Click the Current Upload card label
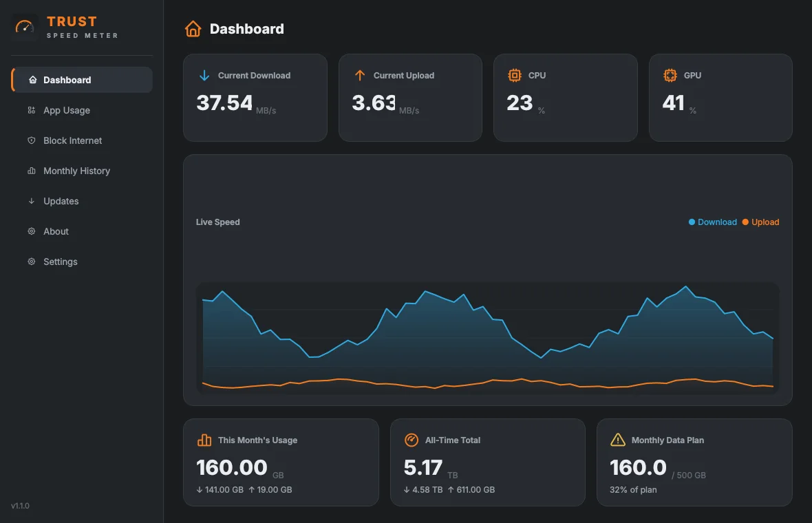 click(404, 76)
